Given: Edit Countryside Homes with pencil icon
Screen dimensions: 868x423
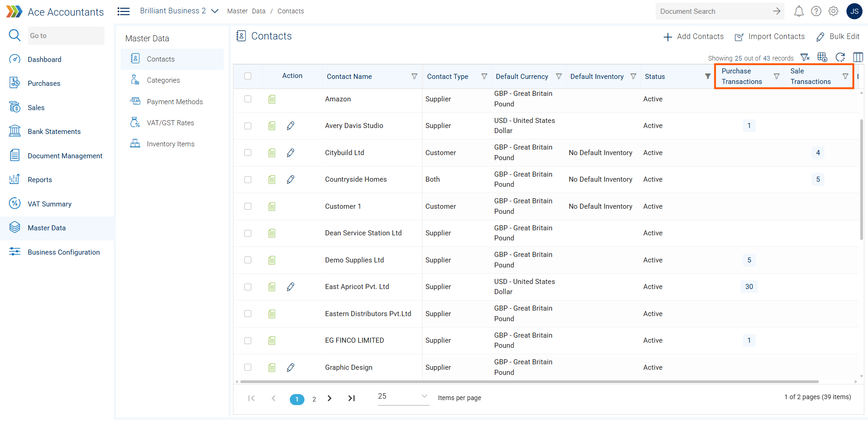Looking at the screenshot, I should [x=291, y=179].
